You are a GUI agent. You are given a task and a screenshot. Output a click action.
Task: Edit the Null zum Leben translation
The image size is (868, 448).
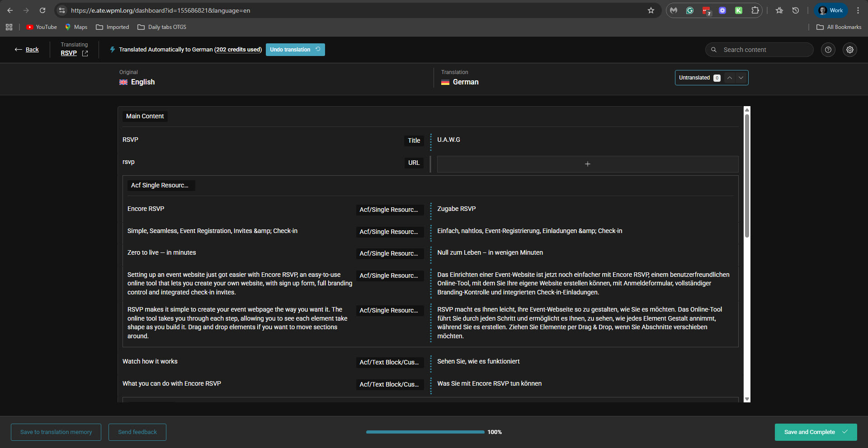pos(490,252)
